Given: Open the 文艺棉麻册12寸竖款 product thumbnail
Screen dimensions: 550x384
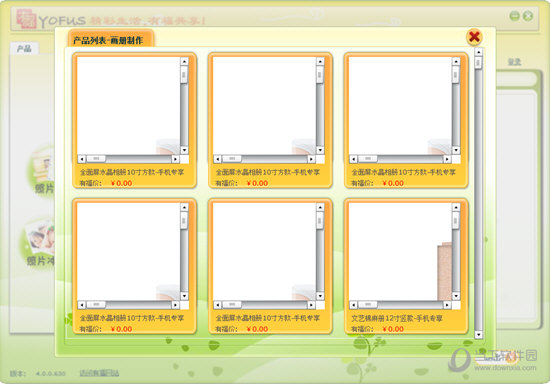Looking at the screenshot, I should (400, 251).
